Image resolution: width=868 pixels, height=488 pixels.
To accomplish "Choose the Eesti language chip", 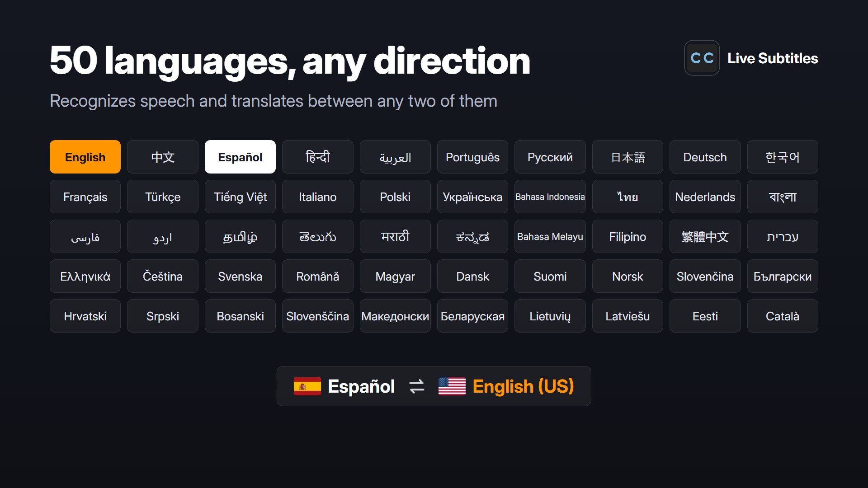I will [x=705, y=316].
